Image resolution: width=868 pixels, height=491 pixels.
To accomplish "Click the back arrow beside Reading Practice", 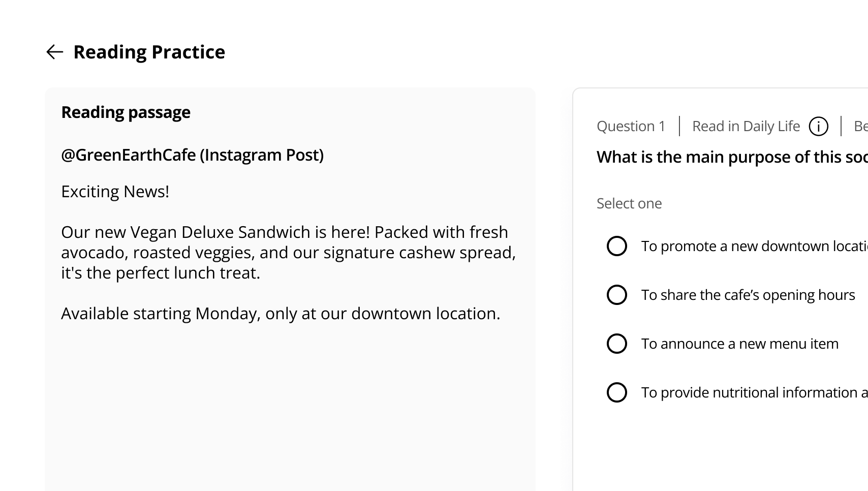I will 54,52.
